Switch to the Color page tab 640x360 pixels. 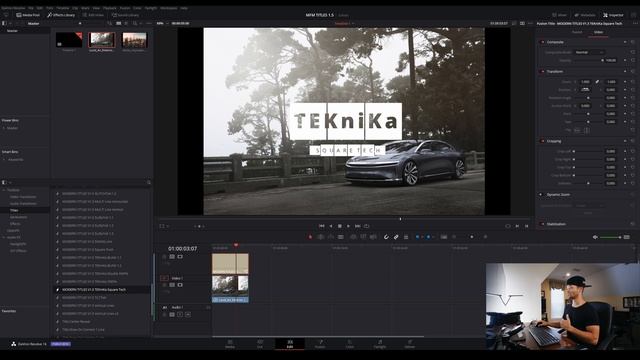click(350, 344)
